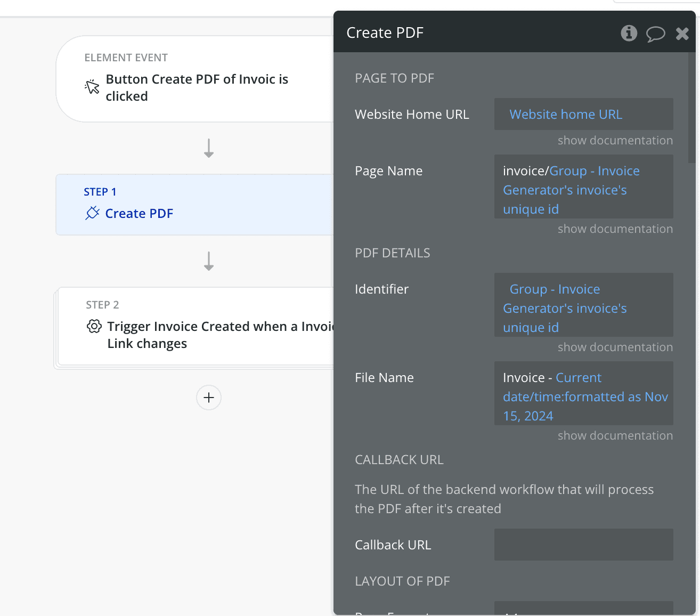
Task: Edit the Website Home URL field
Action: pyautogui.click(x=583, y=114)
